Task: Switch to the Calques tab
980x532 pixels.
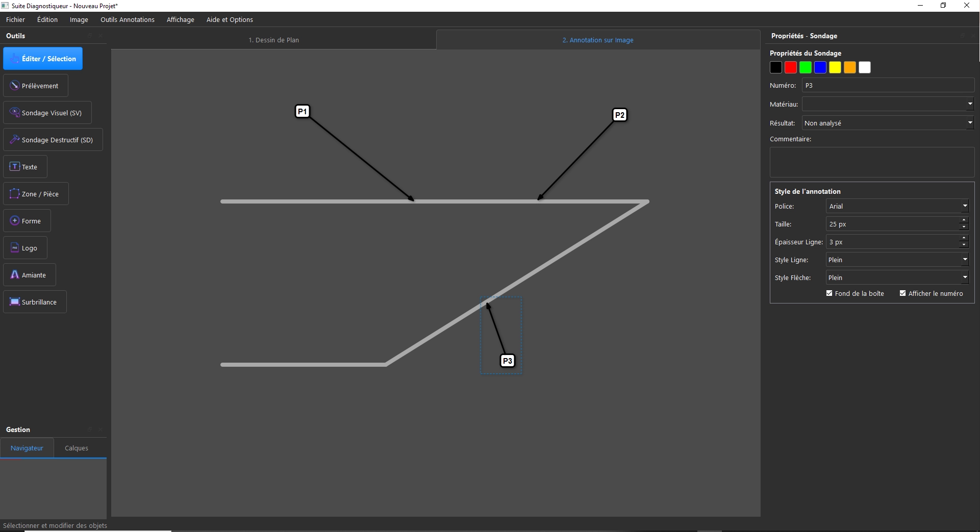Action: point(77,448)
